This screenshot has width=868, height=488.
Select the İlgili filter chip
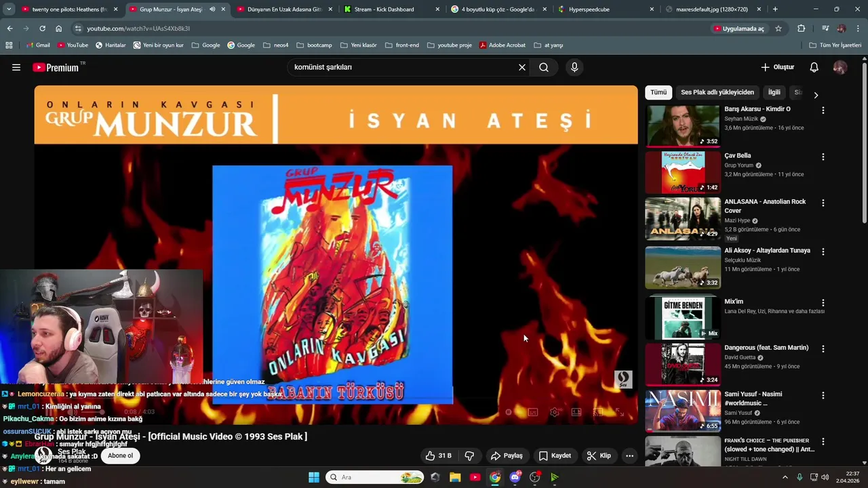tap(774, 92)
